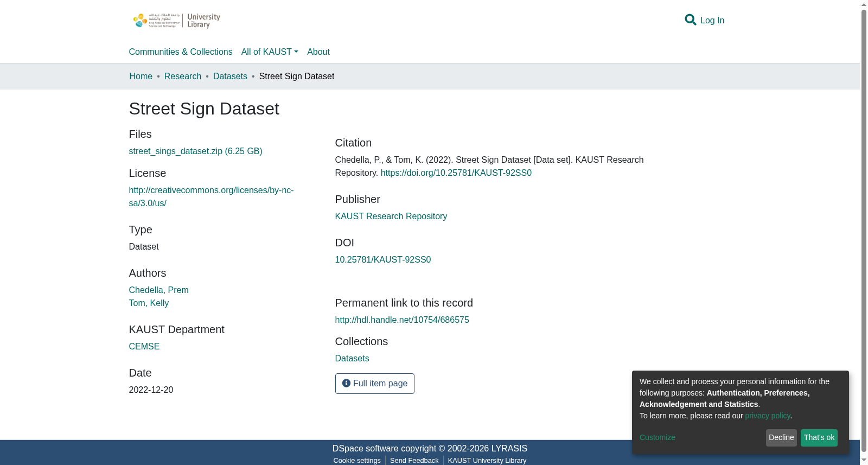
Task: Open the Creative Commons license link
Action: [x=212, y=197]
